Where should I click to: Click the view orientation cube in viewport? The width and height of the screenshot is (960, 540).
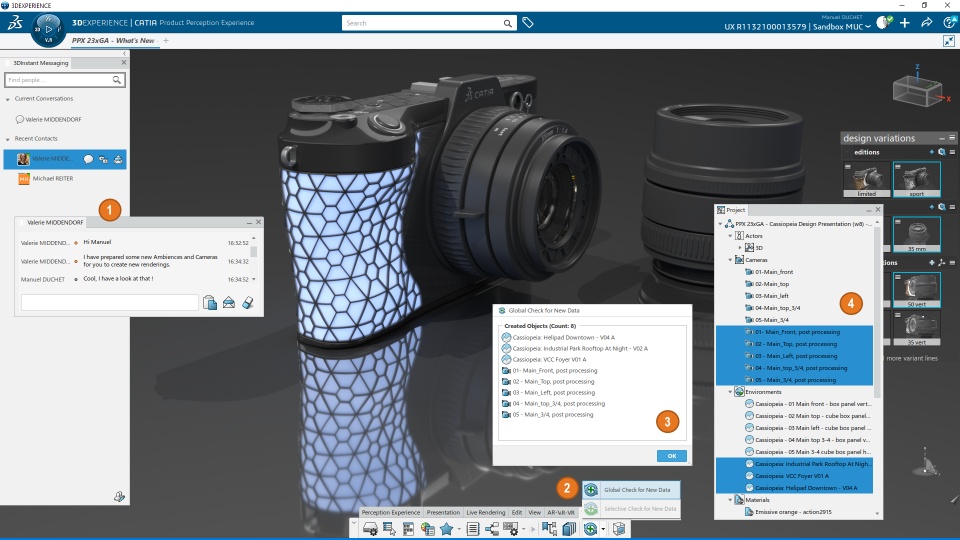click(917, 92)
